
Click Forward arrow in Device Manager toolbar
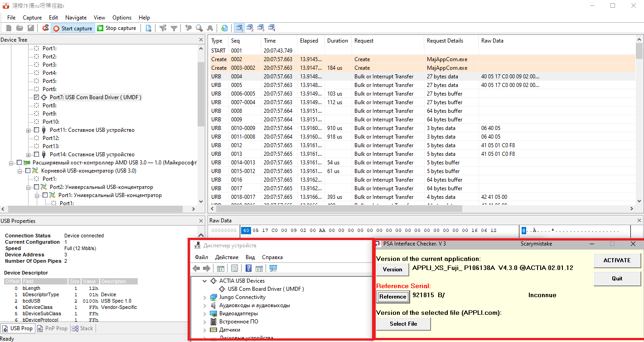[x=207, y=269]
